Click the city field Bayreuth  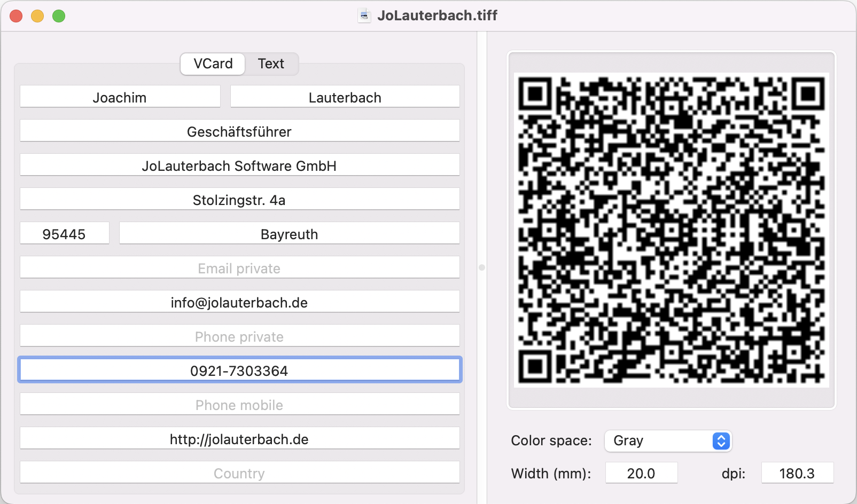(289, 234)
